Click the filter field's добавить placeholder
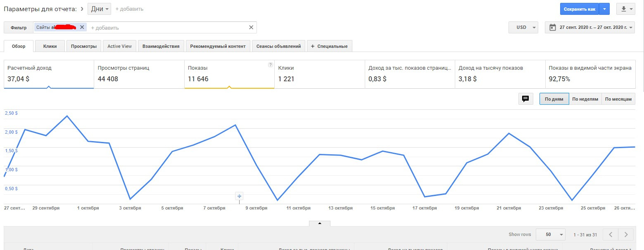The image size is (644, 250). tap(105, 28)
